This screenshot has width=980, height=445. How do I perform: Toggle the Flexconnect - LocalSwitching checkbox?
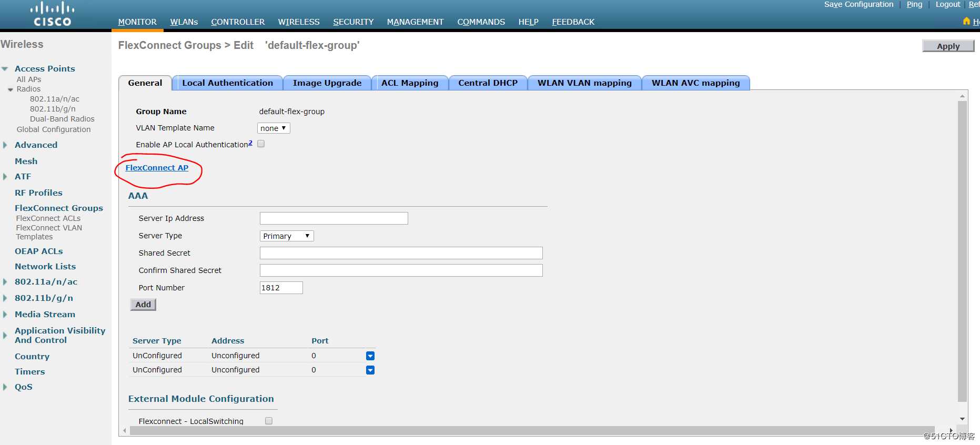point(269,421)
